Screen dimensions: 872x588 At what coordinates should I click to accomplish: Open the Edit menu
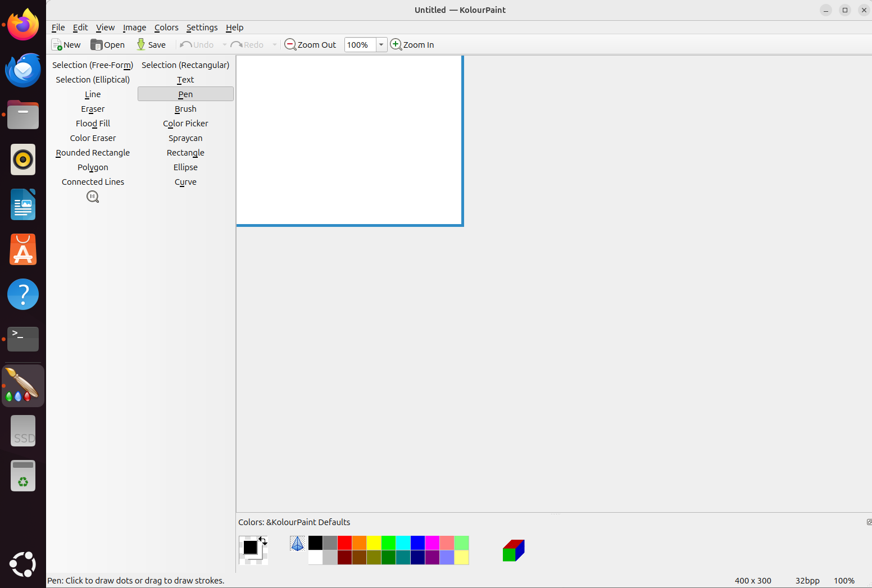[x=80, y=28]
